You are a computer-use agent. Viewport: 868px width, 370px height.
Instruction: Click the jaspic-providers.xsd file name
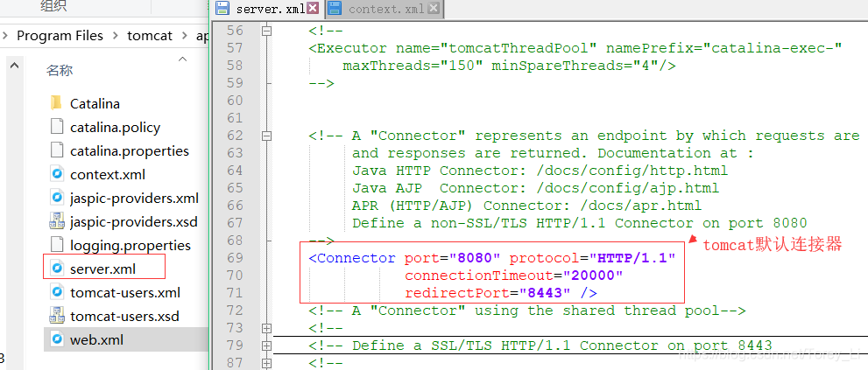coord(134,222)
